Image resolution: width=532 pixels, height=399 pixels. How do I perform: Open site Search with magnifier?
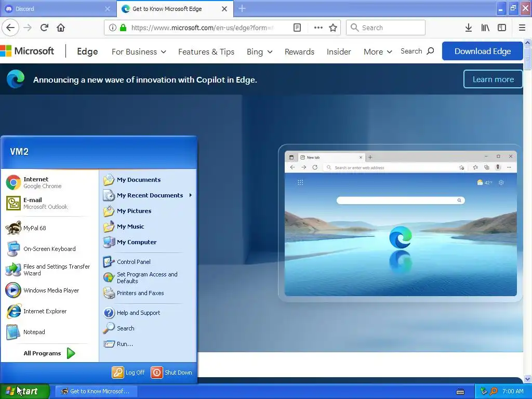coord(417,51)
